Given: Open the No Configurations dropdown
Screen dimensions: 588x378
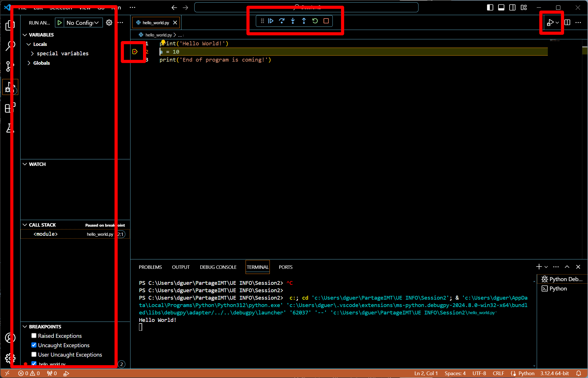Looking at the screenshot, I should click(x=82, y=23).
